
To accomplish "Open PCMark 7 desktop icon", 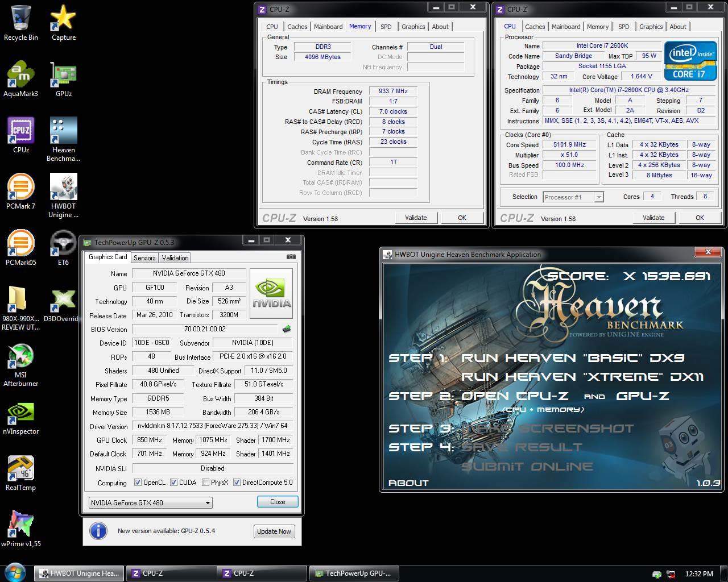I will pyautogui.click(x=21, y=192).
